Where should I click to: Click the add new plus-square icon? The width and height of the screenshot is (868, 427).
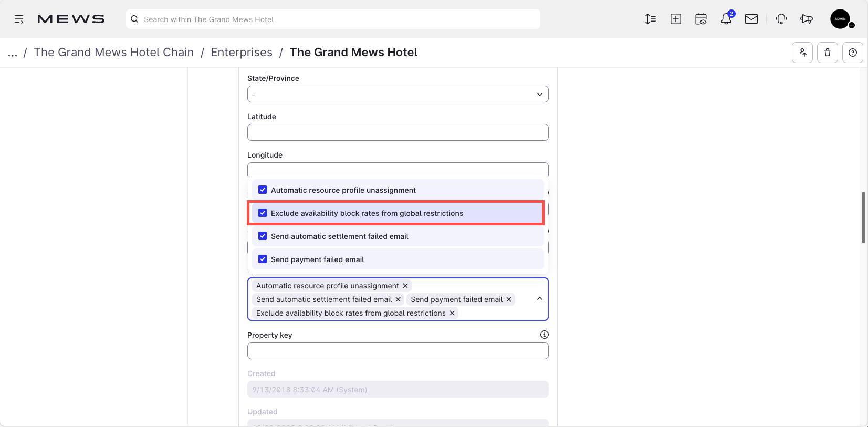click(676, 19)
